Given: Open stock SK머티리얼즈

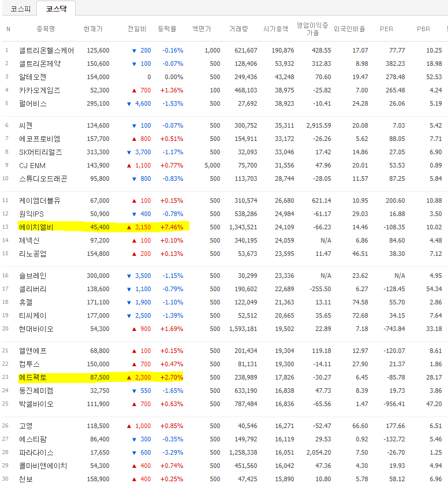Looking at the screenshot, I should [40, 152].
